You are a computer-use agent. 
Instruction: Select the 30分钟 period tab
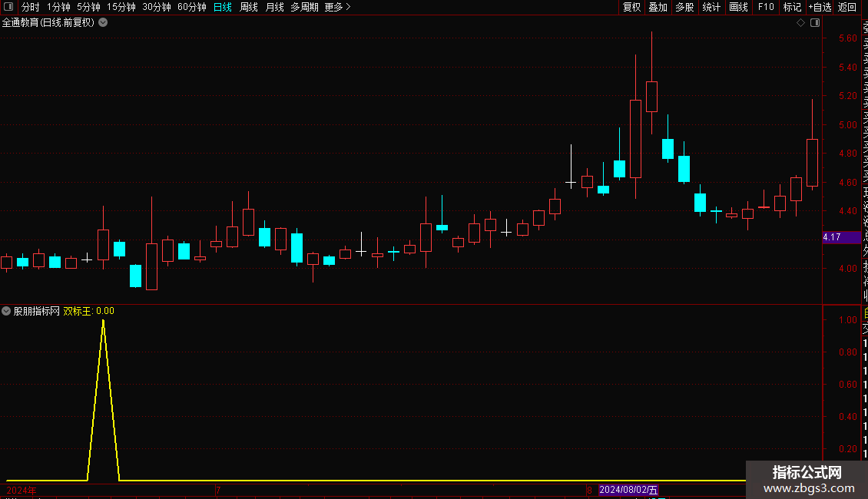(157, 7)
